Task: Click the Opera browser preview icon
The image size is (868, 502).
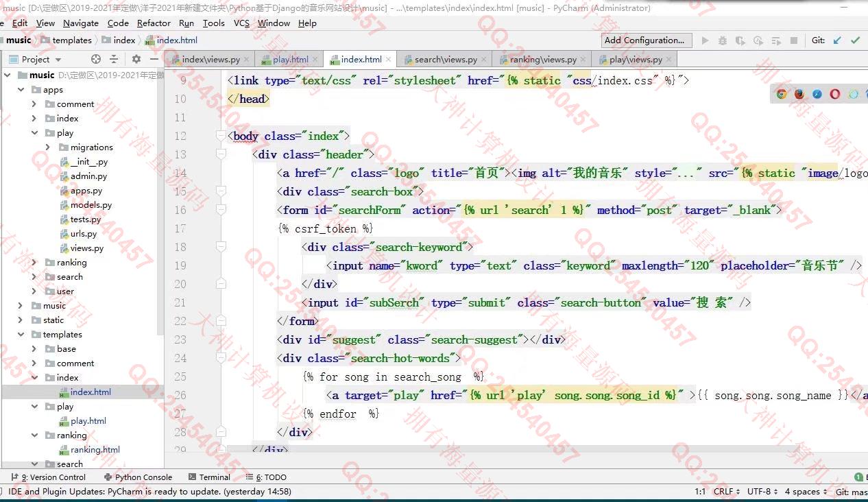Action: coord(835,94)
